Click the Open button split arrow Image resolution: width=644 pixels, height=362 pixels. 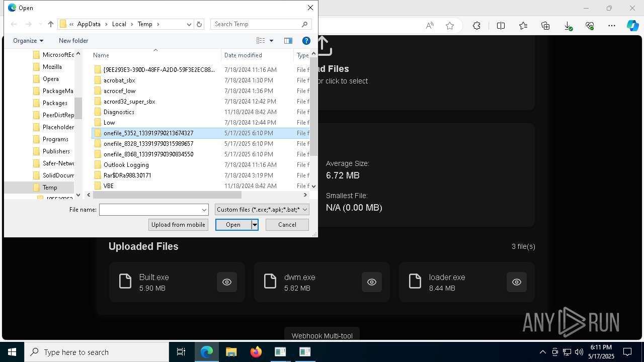coord(255,225)
